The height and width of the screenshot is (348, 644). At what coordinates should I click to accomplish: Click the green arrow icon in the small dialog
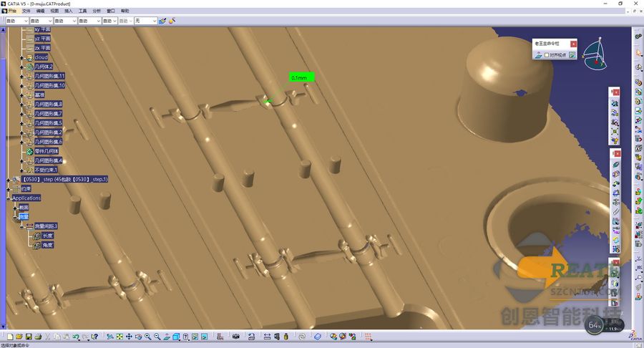click(572, 54)
